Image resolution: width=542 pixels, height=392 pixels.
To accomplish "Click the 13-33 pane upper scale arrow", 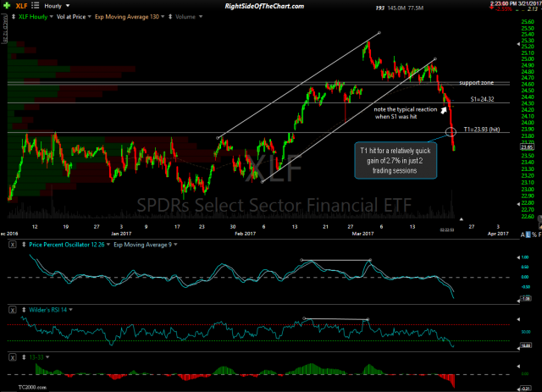I will tap(517, 366).
